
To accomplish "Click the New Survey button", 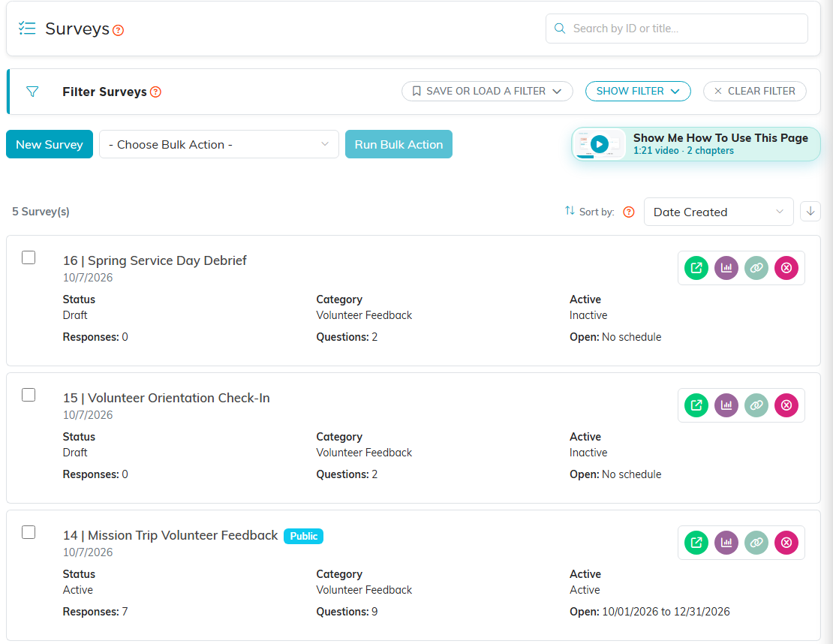I will [50, 145].
